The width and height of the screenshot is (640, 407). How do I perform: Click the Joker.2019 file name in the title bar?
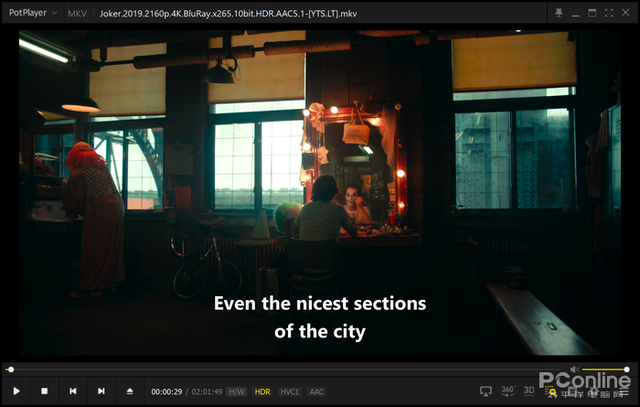[228, 13]
